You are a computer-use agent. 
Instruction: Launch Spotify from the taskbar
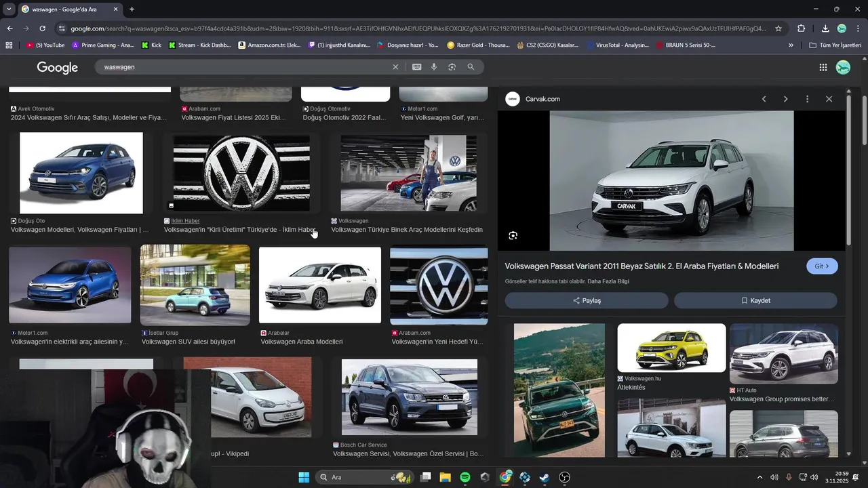pyautogui.click(x=465, y=477)
